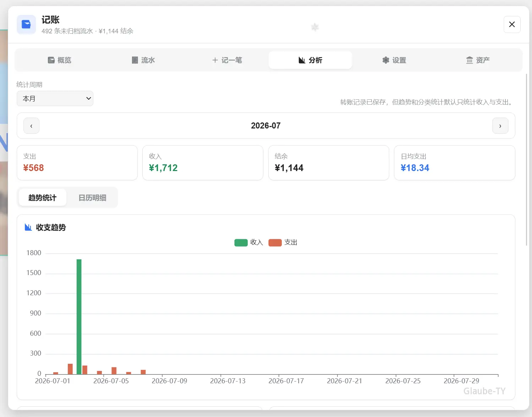Click the 日均支出 ¥18.34 card

pyautogui.click(x=454, y=163)
